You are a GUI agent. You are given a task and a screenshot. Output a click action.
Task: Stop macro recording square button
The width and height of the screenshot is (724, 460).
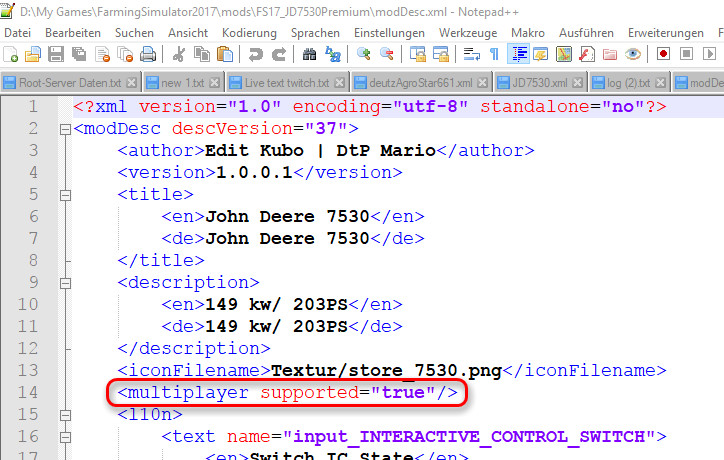pos(687,54)
